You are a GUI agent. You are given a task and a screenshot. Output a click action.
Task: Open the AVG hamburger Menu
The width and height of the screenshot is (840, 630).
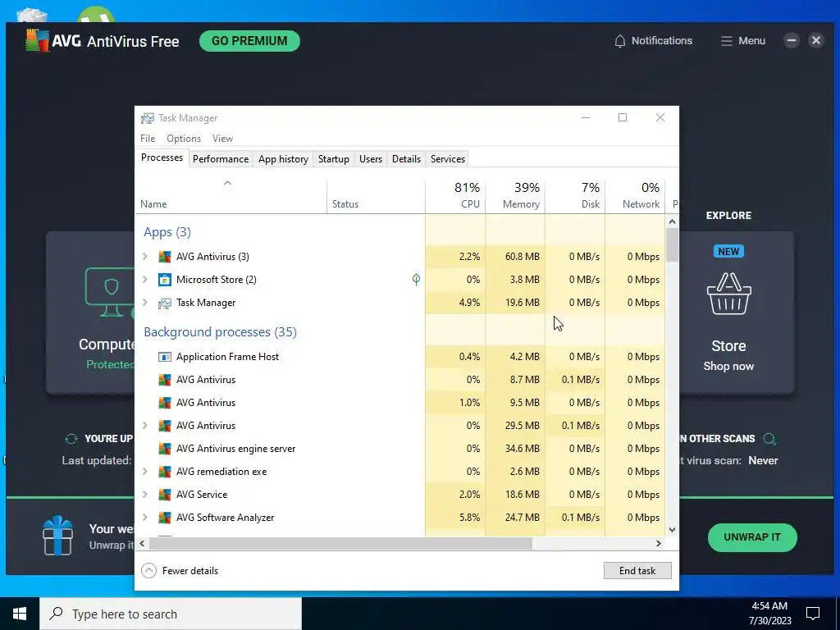coord(743,41)
